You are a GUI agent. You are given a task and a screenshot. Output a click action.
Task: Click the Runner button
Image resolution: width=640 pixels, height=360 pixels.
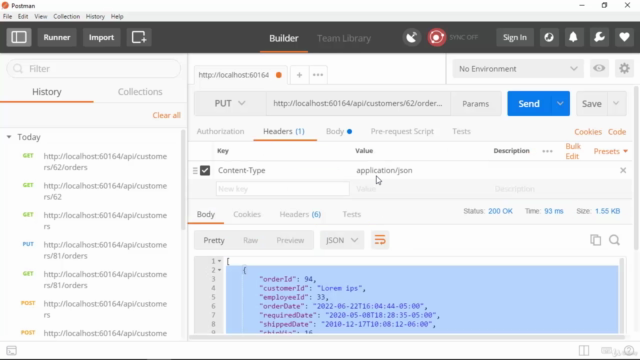pyautogui.click(x=57, y=37)
